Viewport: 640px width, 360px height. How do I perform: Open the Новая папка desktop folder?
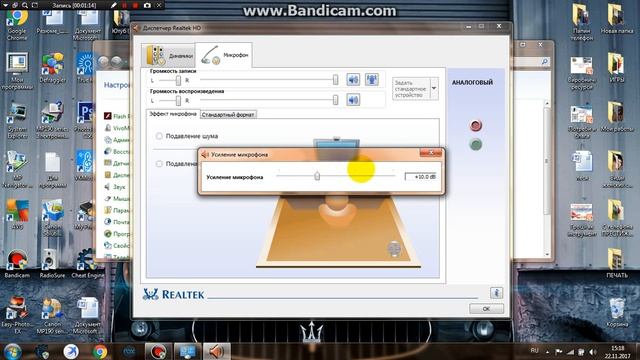pyautogui.click(x=617, y=20)
